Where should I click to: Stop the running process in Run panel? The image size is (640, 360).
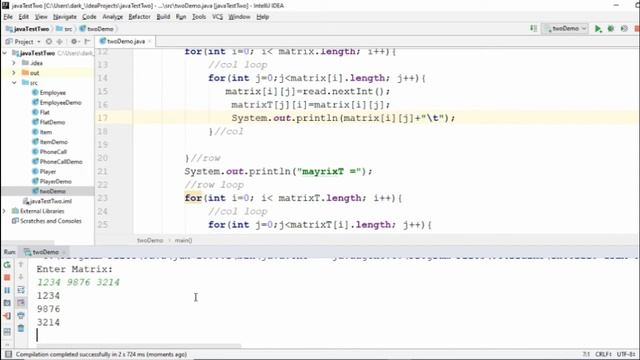pos(7,278)
